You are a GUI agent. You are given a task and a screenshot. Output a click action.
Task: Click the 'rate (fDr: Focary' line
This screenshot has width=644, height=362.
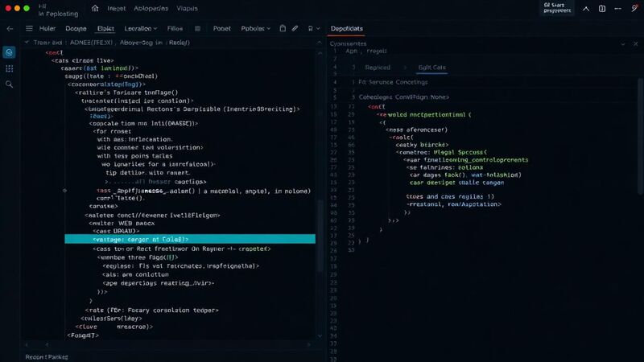151,311
